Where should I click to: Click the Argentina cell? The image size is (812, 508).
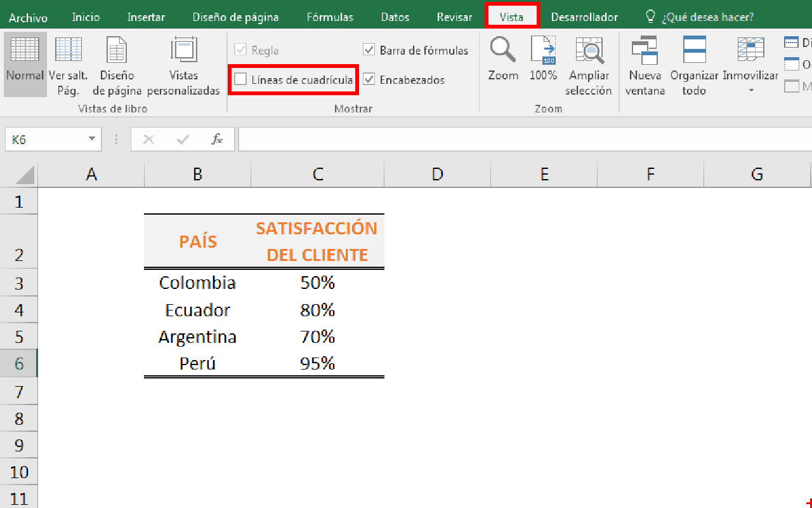pyautogui.click(x=198, y=336)
